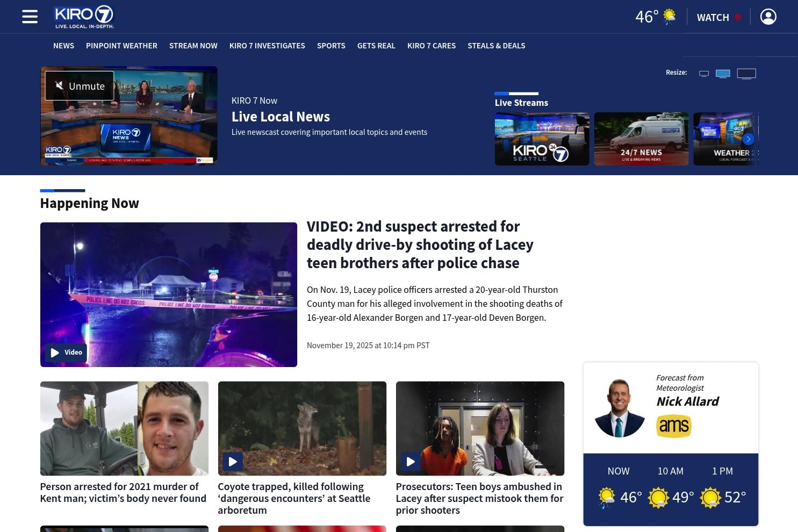798x532 pixels.
Task: Advance the Live Streams carousel arrow
Action: (x=748, y=139)
